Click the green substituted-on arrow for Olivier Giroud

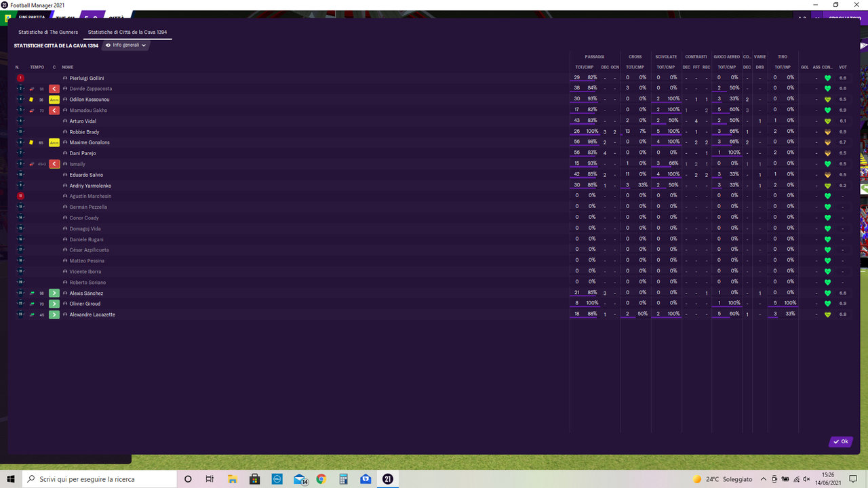[54, 304]
